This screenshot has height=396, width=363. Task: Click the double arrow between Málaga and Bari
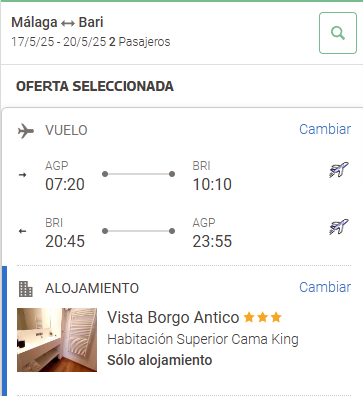68,23
